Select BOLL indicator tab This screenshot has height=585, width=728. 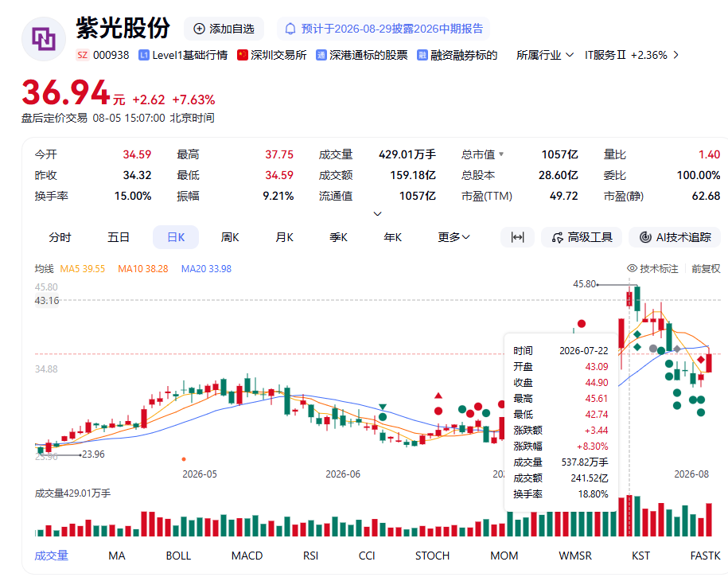pyautogui.click(x=178, y=556)
